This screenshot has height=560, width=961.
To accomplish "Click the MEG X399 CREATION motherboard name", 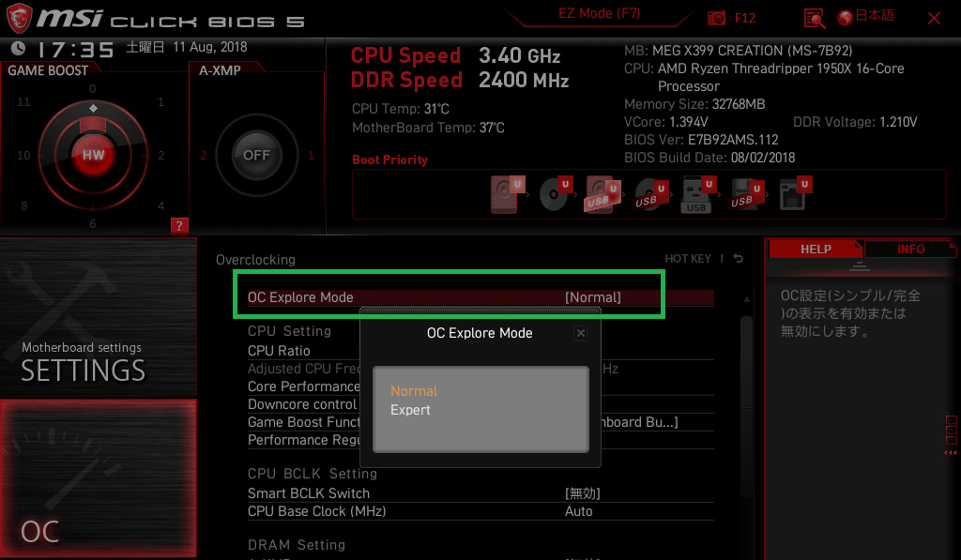I will (x=752, y=51).
